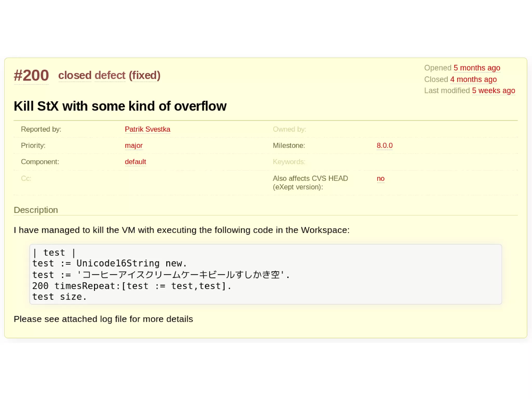Click the '200 timesRepeat' code line
Screen dimensions: 532x399
[x=132, y=286]
